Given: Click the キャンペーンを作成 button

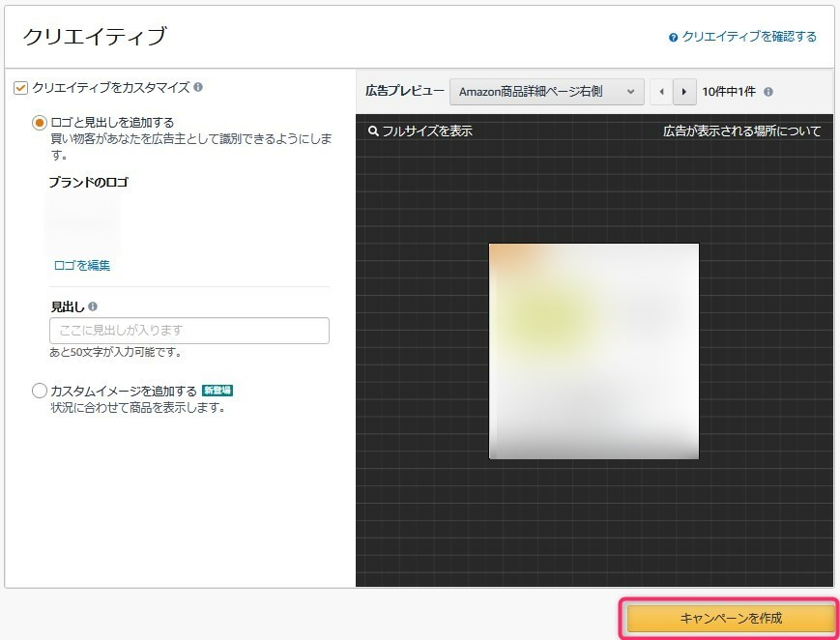Looking at the screenshot, I should click(x=731, y=618).
